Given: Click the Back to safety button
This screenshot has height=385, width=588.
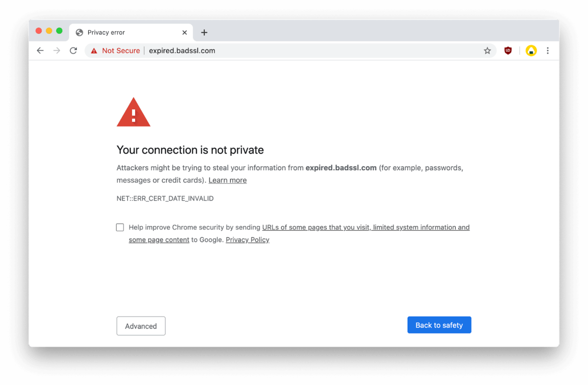Looking at the screenshot, I should click(439, 325).
